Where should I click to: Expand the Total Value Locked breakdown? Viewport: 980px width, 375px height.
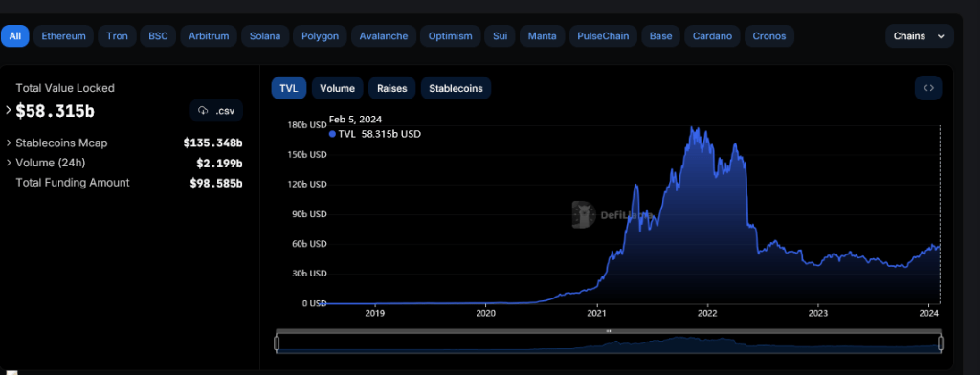pyautogui.click(x=8, y=111)
